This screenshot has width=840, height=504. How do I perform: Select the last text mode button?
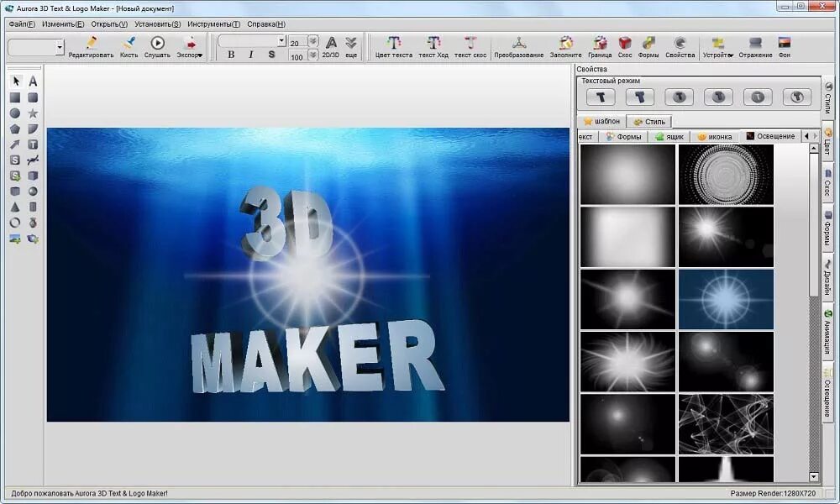[x=796, y=97]
